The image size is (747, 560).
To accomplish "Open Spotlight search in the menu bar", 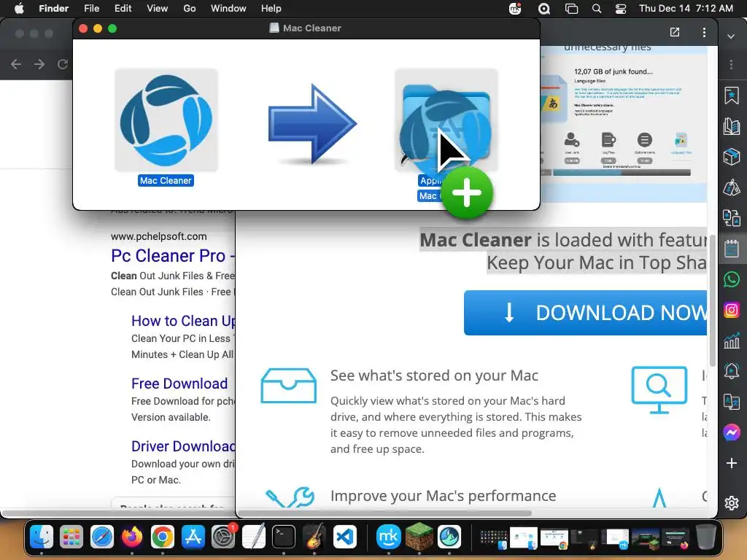I will coord(597,9).
